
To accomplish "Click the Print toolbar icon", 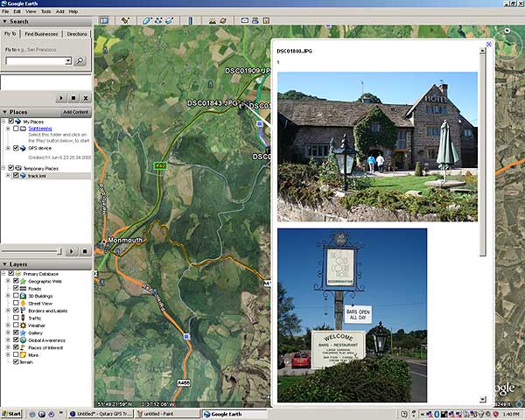I will [255, 21].
